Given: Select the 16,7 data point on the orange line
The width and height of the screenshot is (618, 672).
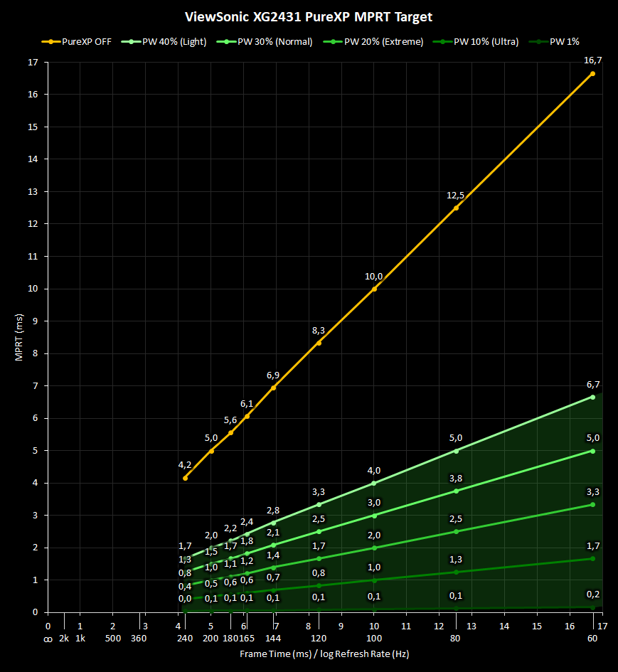Looking at the screenshot, I should [x=592, y=73].
